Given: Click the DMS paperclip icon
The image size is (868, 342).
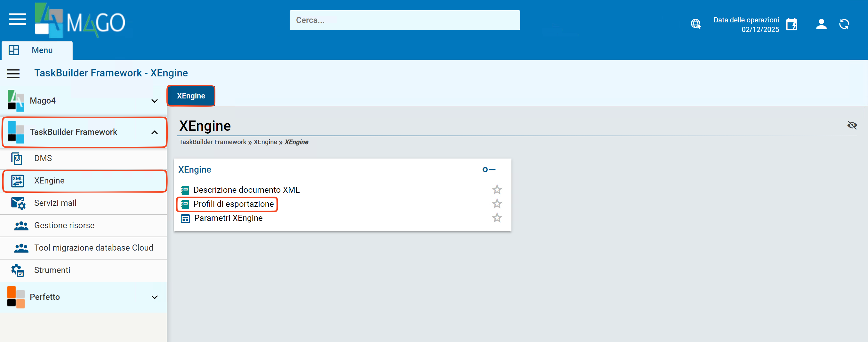Looking at the screenshot, I should click(17, 159).
